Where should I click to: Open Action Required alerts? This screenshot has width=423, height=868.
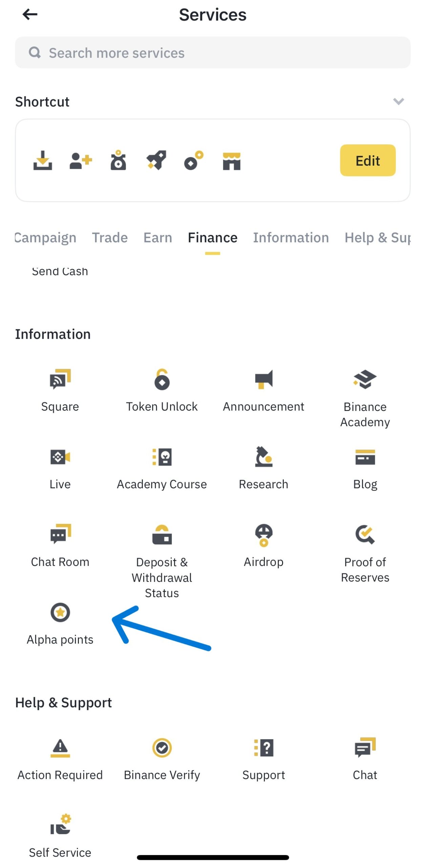point(60,748)
